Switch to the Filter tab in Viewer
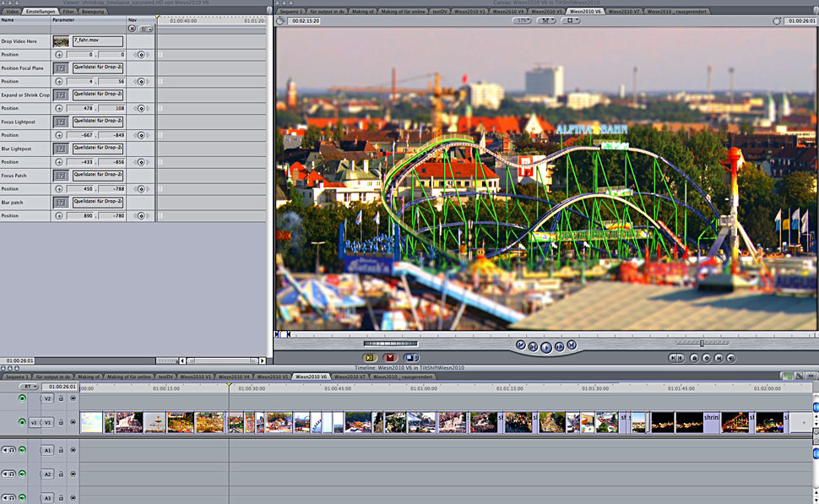Image resolution: width=819 pixels, height=504 pixels. [x=68, y=11]
